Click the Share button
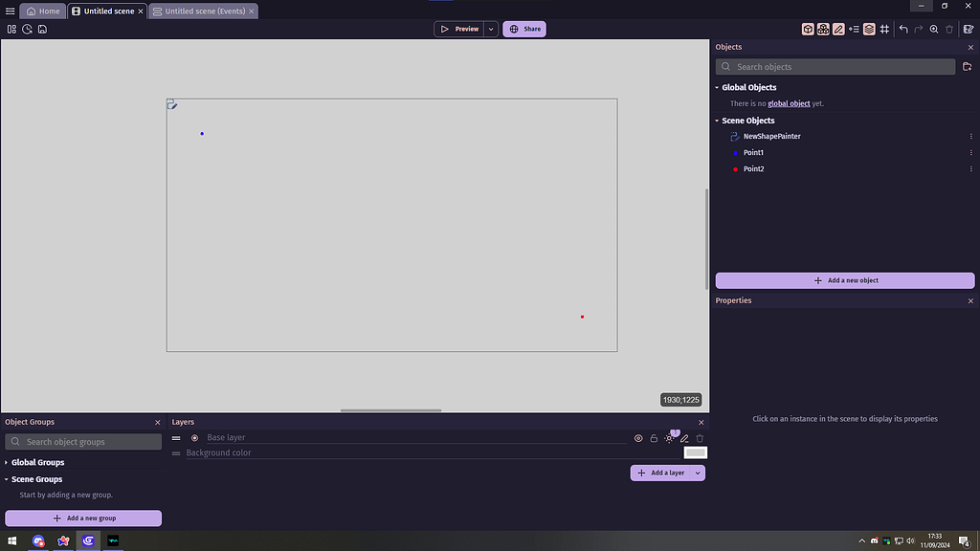980x551 pixels. click(x=524, y=29)
